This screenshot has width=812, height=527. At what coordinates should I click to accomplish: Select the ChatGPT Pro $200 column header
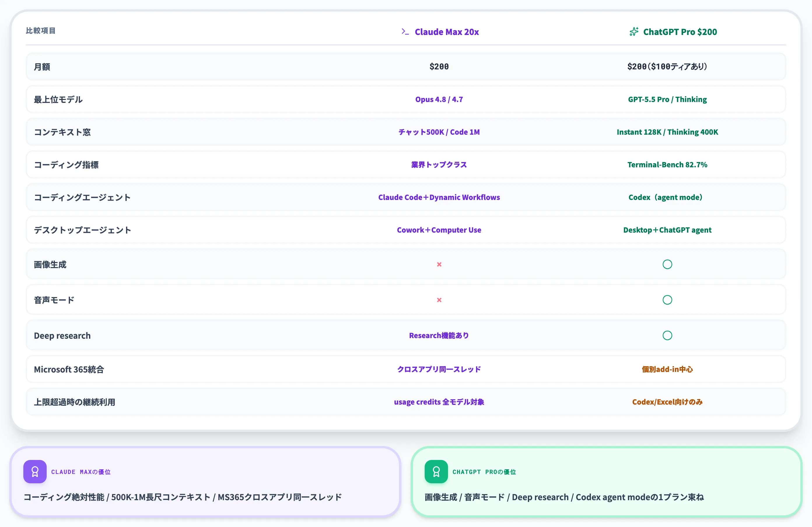[673, 32]
